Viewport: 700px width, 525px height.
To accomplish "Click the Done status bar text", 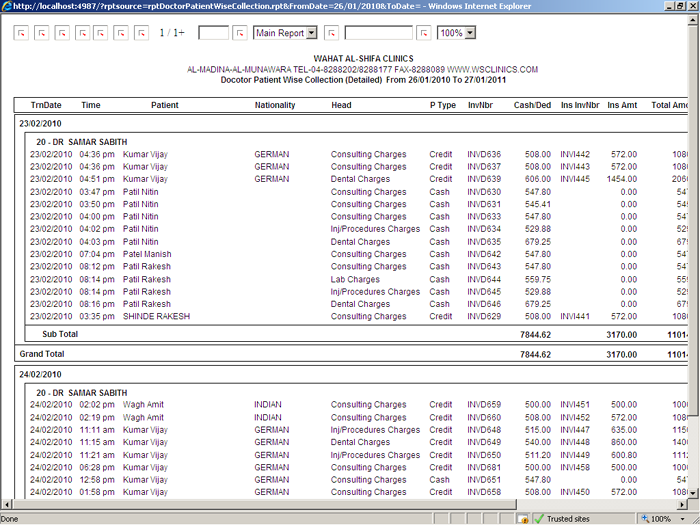I will click(9, 519).
